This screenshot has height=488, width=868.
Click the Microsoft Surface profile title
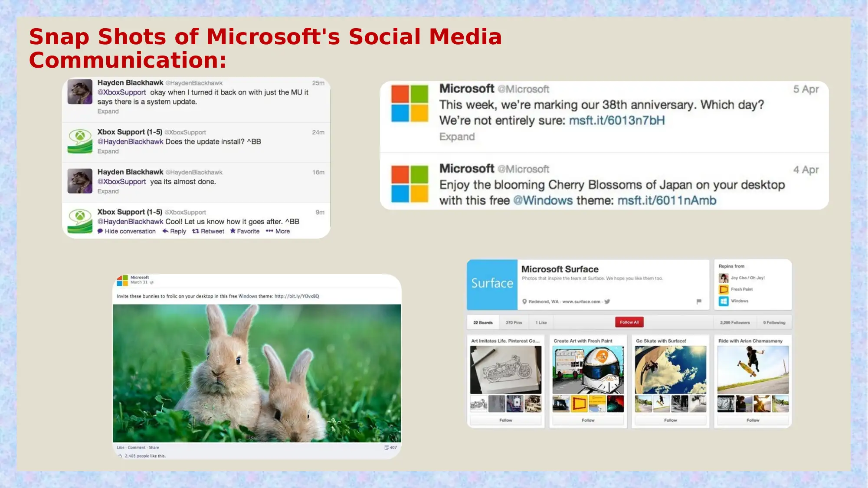tap(560, 269)
